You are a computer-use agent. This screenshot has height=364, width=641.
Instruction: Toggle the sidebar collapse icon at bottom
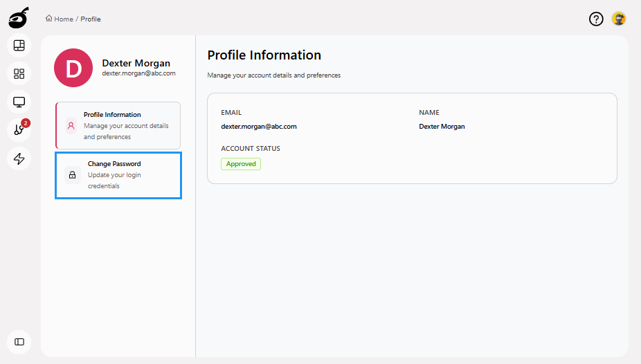[19, 342]
